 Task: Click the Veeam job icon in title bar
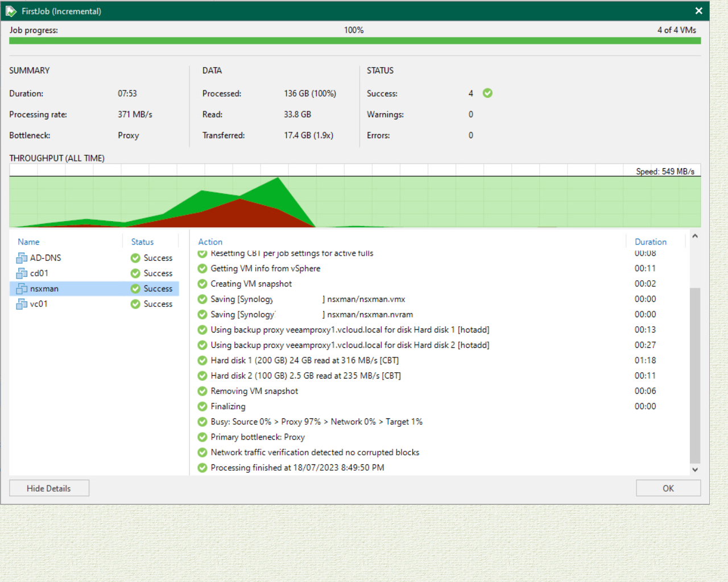click(11, 11)
